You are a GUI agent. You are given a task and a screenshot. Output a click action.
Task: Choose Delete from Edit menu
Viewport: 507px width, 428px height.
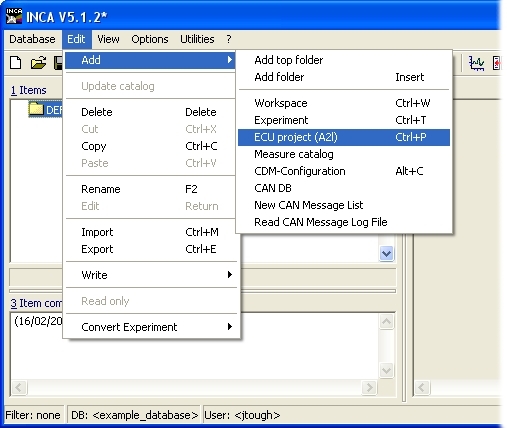151,112
